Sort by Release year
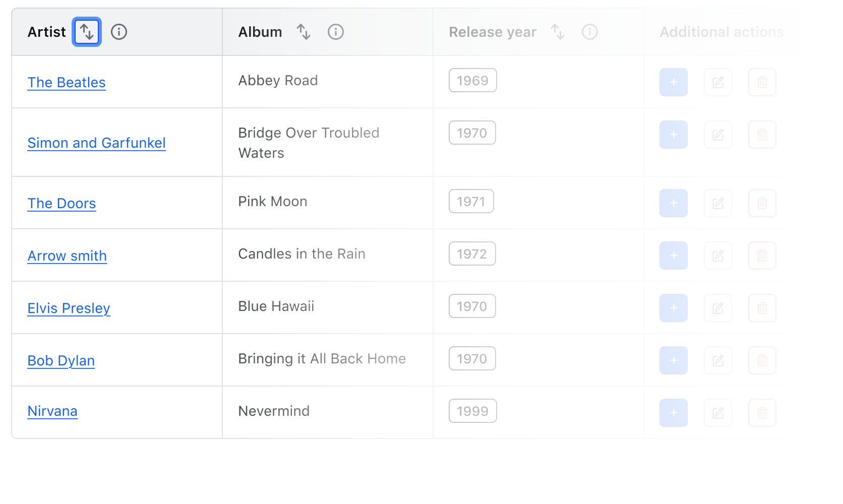Image resolution: width=843 pixels, height=504 pixels. point(558,31)
